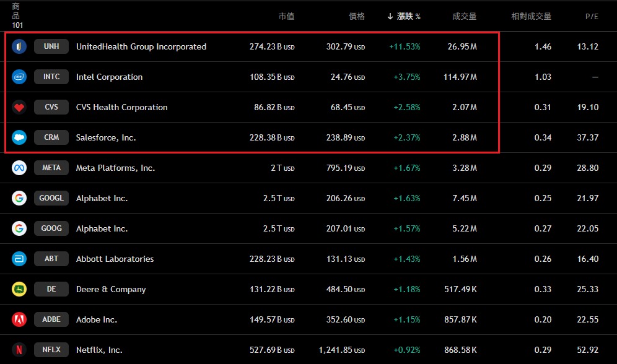Click the Salesforce cloud logo icon
The width and height of the screenshot is (617, 364).
19,137
